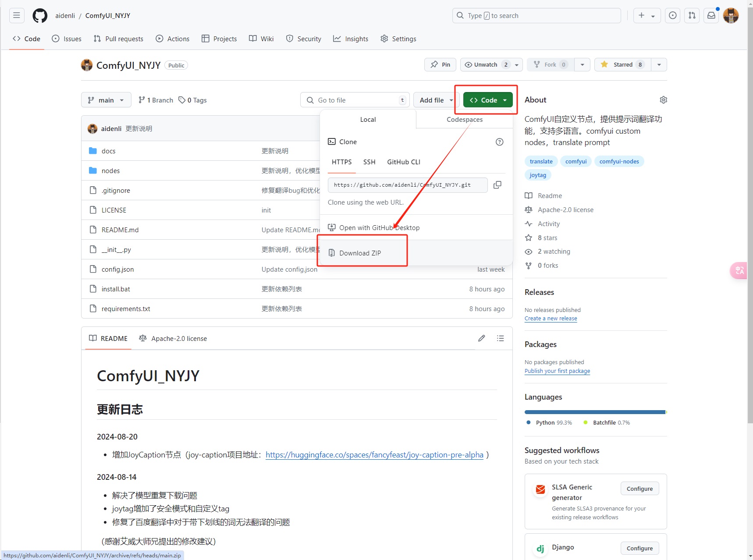Select the SSH clone option

[x=369, y=162]
